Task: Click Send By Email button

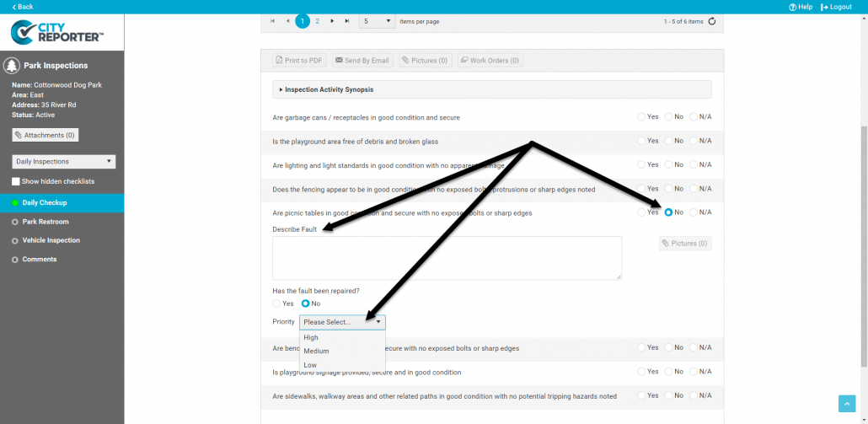Action: click(x=361, y=61)
